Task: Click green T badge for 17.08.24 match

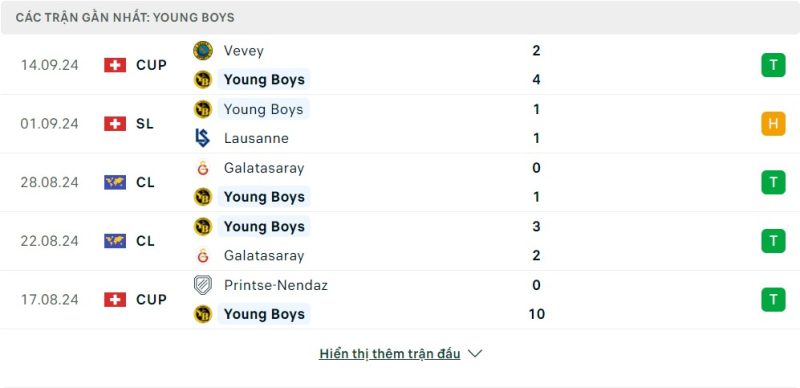Action: tap(773, 300)
